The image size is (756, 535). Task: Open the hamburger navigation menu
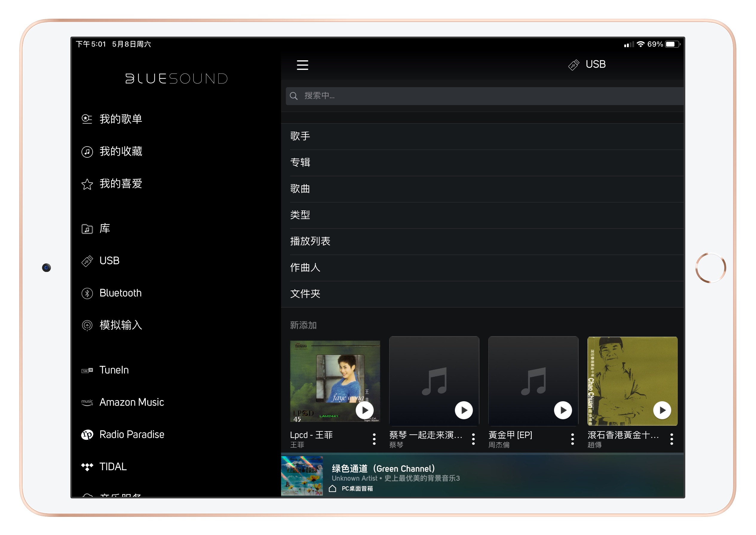(x=302, y=65)
